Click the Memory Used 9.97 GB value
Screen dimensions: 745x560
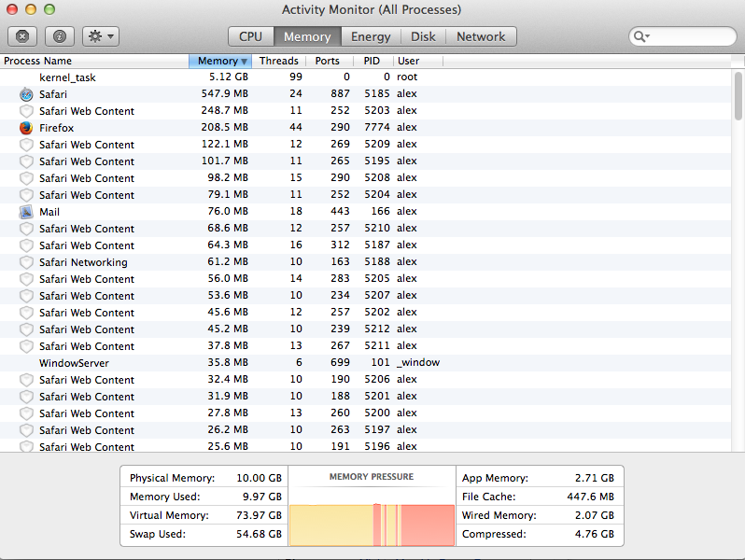point(261,497)
